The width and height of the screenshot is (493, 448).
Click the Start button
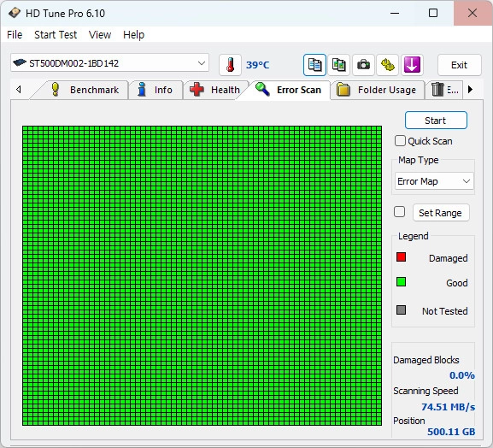click(436, 121)
